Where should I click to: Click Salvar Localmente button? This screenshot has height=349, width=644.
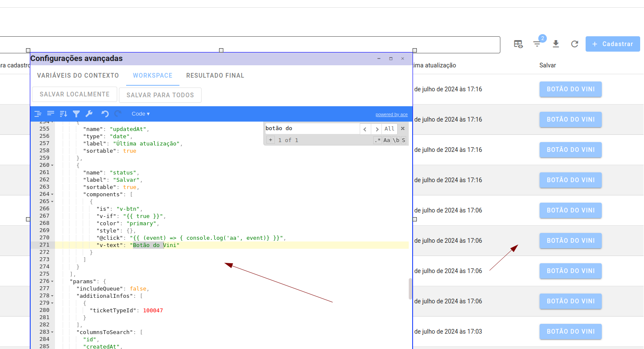[75, 94]
